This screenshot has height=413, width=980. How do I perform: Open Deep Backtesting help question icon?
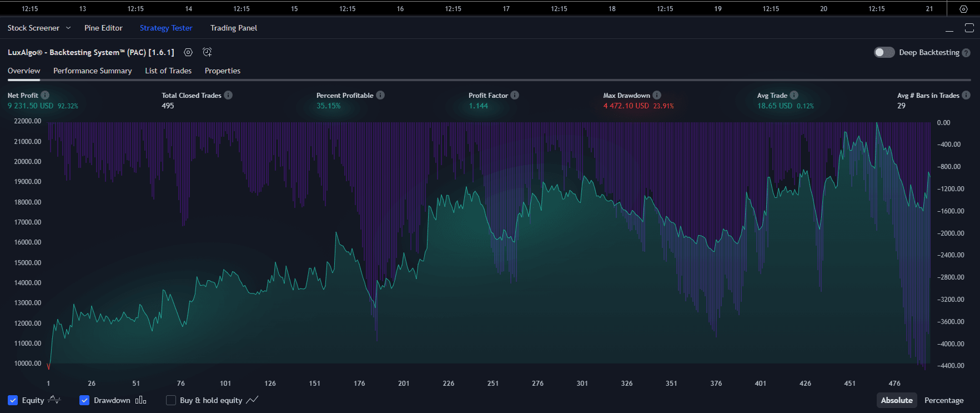pos(966,53)
